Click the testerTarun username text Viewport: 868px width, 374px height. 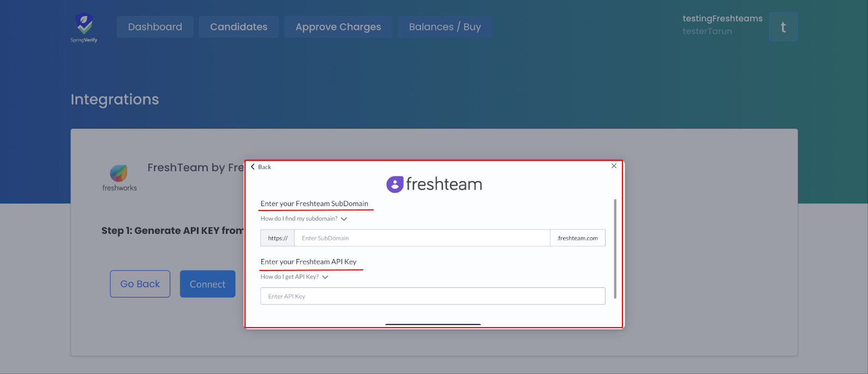(707, 31)
